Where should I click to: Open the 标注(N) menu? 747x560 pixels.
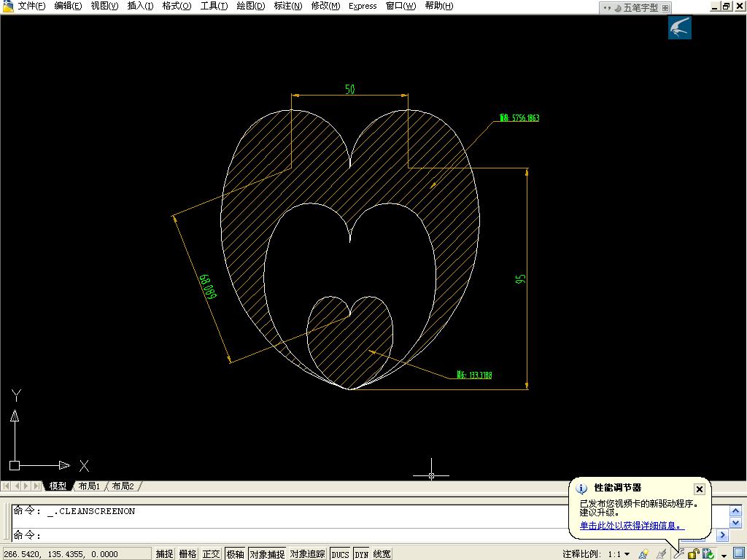click(287, 6)
